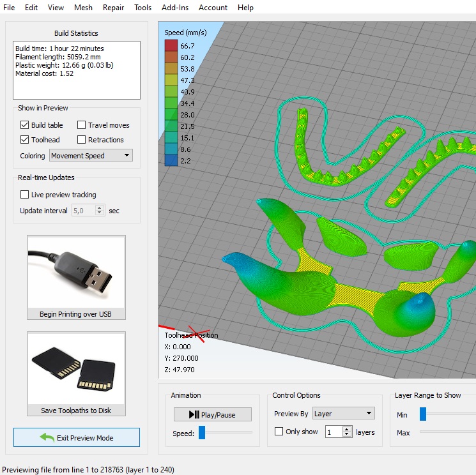The image size is (476, 475).
Task: Click the 'Y: 270.000' toolhead position text
Action: (181, 358)
